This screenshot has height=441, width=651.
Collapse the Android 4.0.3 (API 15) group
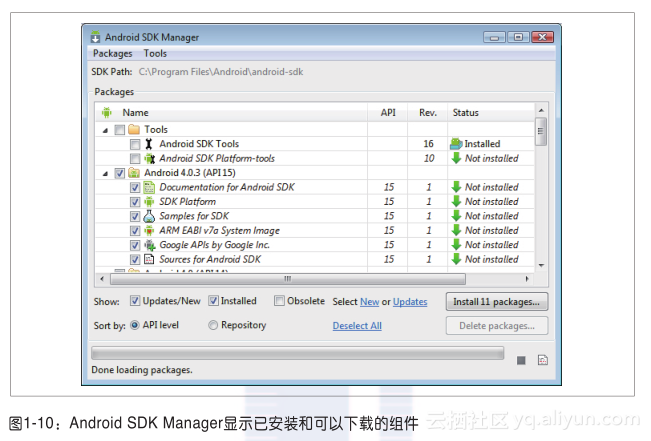tap(105, 174)
